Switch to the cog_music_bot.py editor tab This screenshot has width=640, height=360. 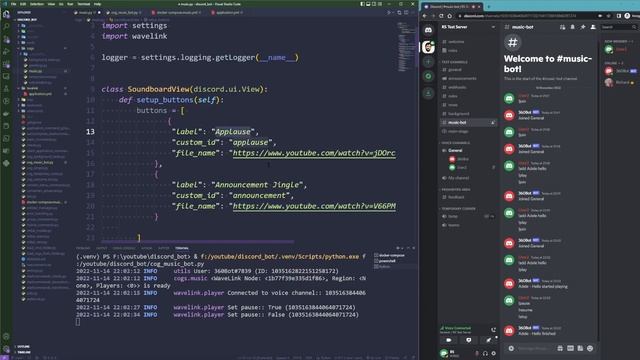pyautogui.click(x=124, y=13)
